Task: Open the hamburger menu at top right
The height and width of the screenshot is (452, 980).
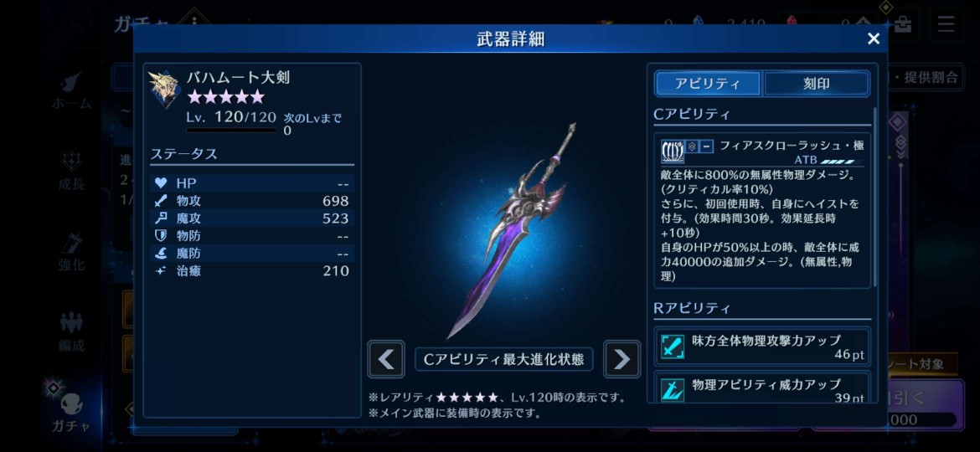Action: 946,23
